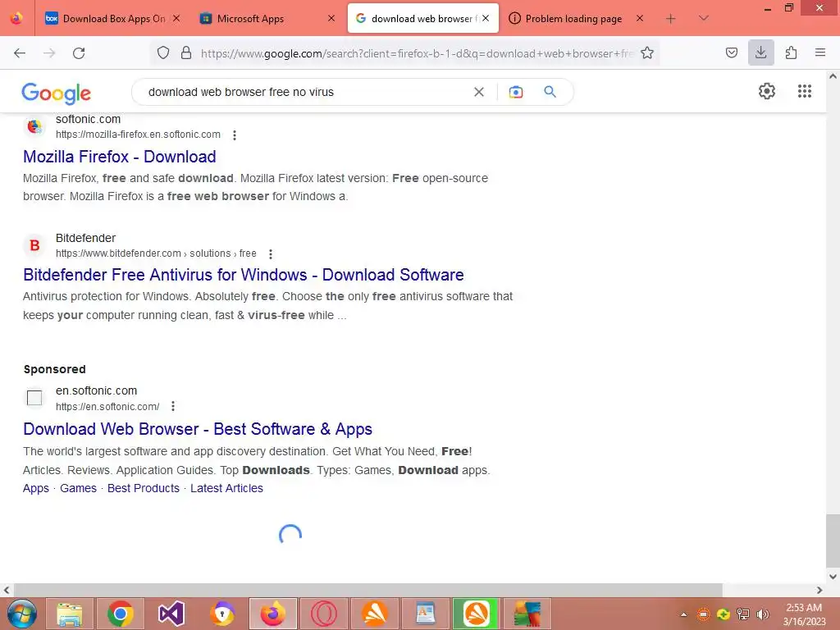
Task: Open Windows Start menu orb
Action: [21, 614]
